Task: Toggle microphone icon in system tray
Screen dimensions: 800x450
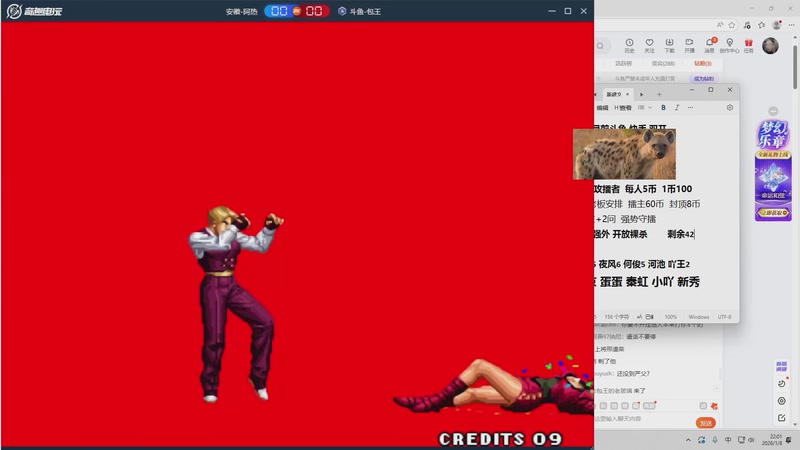Action: click(x=715, y=440)
